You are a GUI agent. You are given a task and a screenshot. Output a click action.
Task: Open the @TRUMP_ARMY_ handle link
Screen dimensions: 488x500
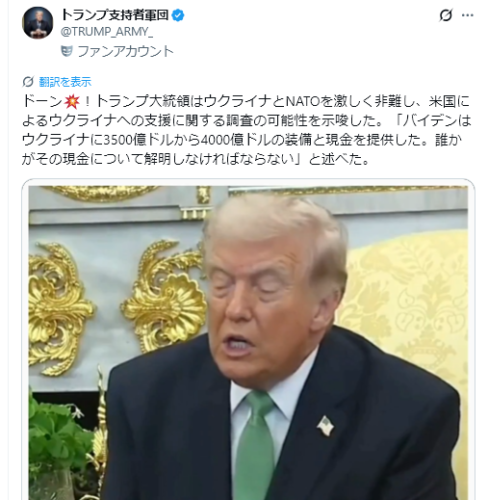(x=107, y=32)
